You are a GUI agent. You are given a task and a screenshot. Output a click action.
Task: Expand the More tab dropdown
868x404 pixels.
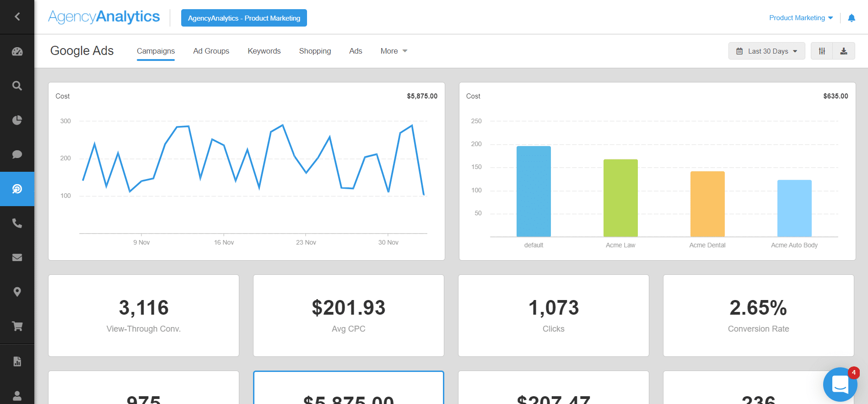[x=394, y=51]
